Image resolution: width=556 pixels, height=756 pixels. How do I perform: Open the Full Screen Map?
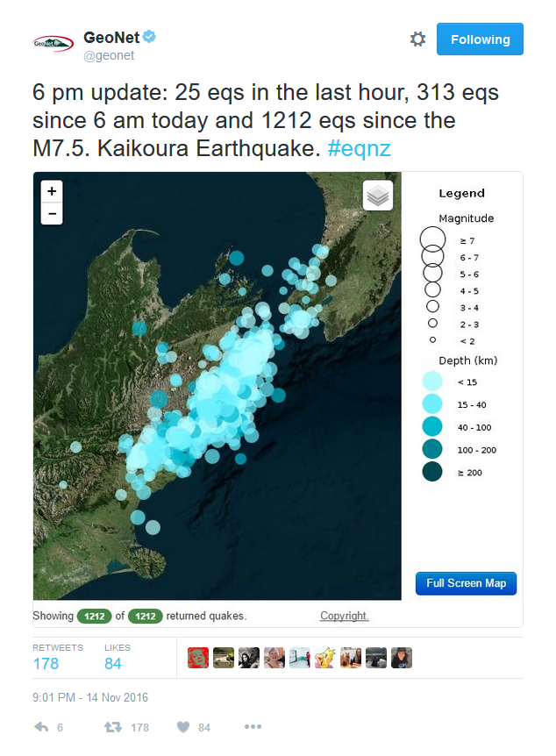466,583
